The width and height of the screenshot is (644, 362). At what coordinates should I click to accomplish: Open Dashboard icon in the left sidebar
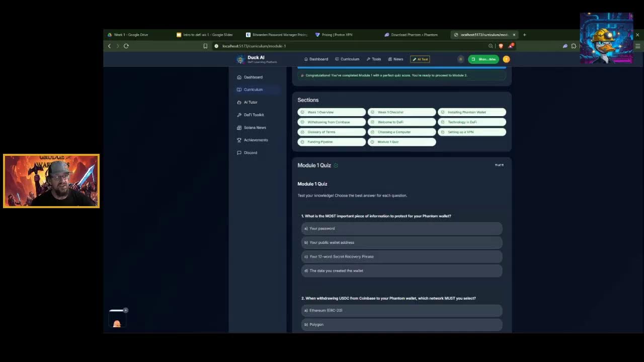(239, 77)
